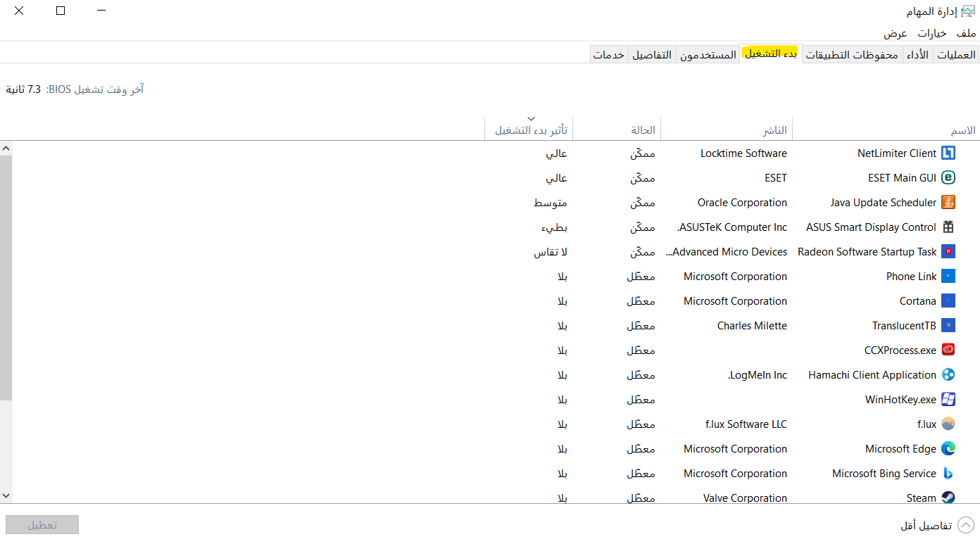The height and width of the screenshot is (544, 980).
Task: Select the Radeon Software Startup Task name
Action: pyautogui.click(x=867, y=252)
